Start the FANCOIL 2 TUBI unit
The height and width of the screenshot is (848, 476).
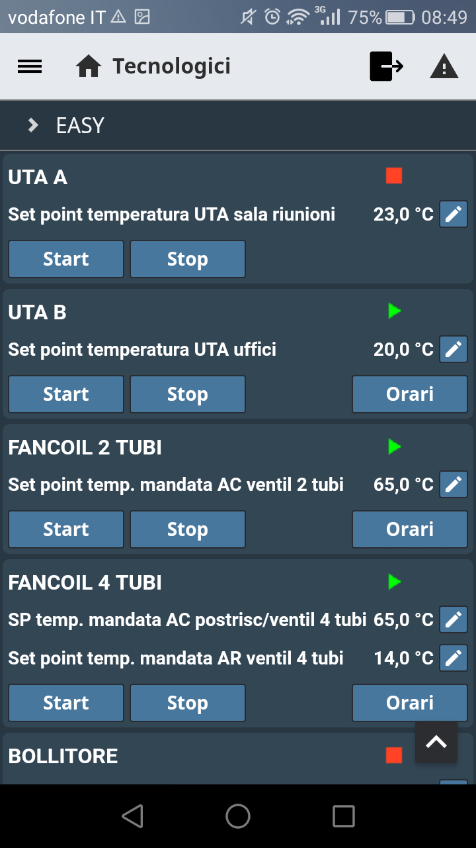coord(66,529)
